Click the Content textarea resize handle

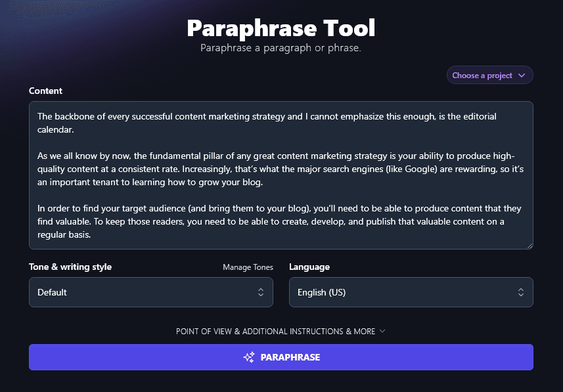pyautogui.click(x=529, y=245)
